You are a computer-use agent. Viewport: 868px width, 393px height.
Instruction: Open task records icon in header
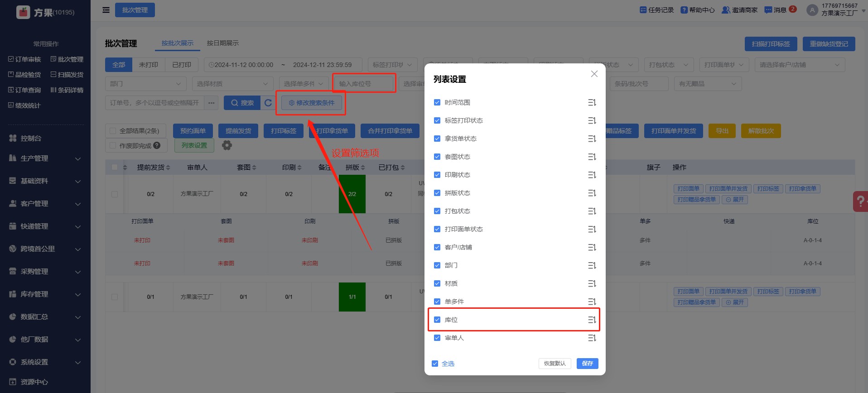tap(643, 10)
